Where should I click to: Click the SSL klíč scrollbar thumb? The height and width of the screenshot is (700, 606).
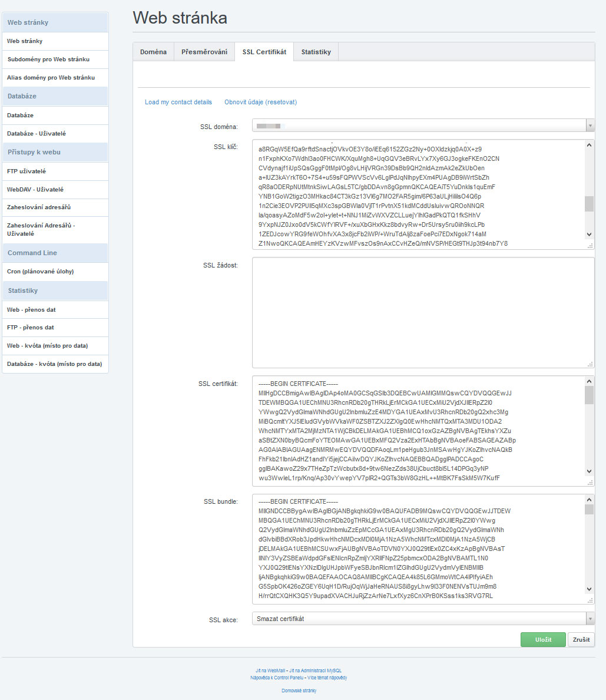pyautogui.click(x=589, y=204)
